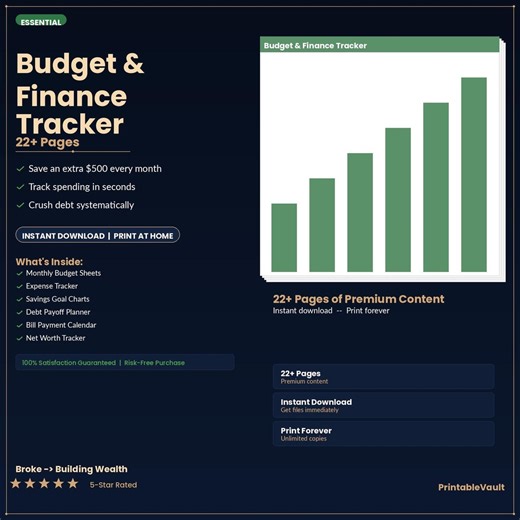The width and height of the screenshot is (520, 520).
Task: Click 'Instant download -- Print forever' caption
Action: click(x=331, y=311)
